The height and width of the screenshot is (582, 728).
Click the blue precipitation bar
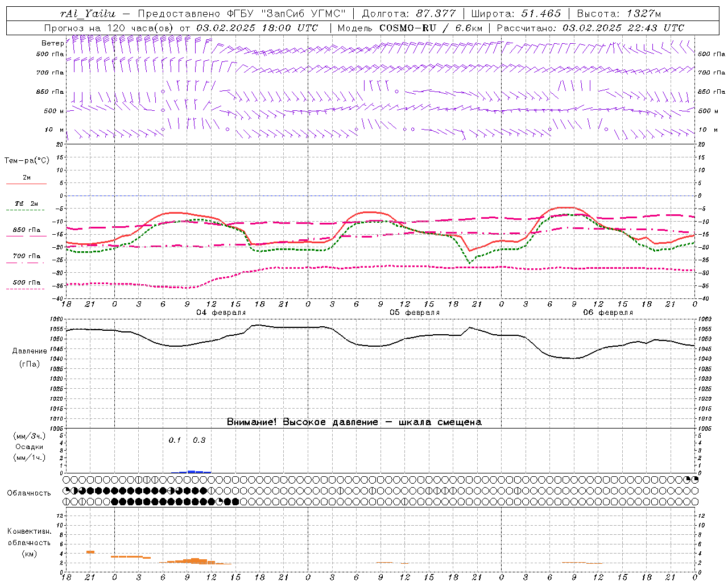coord(191,471)
